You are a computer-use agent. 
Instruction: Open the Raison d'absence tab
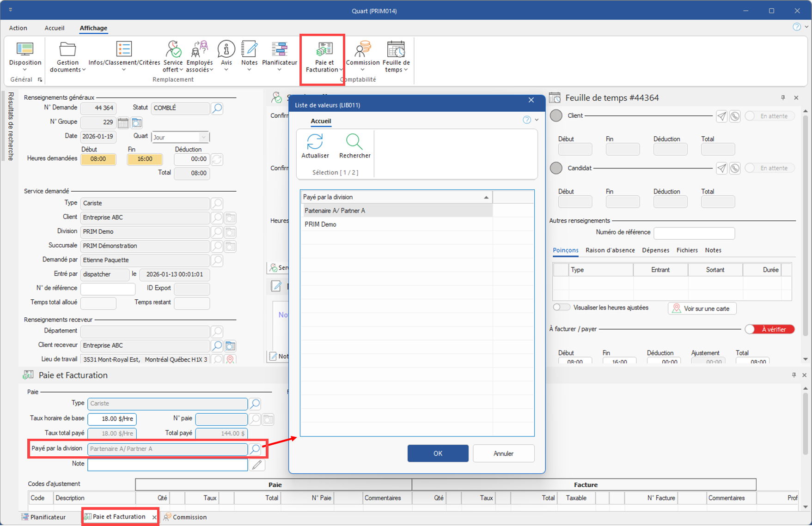(x=610, y=250)
